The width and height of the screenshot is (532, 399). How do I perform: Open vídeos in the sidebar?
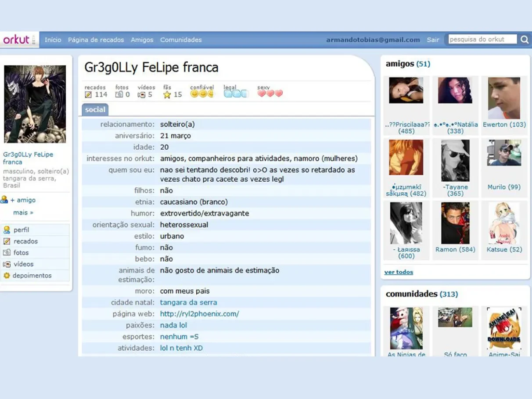pos(23,264)
